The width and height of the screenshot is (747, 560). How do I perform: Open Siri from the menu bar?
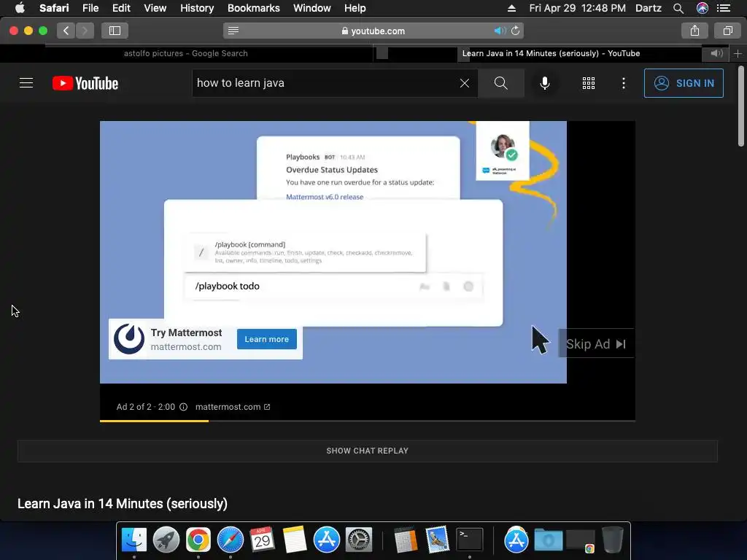coord(703,8)
